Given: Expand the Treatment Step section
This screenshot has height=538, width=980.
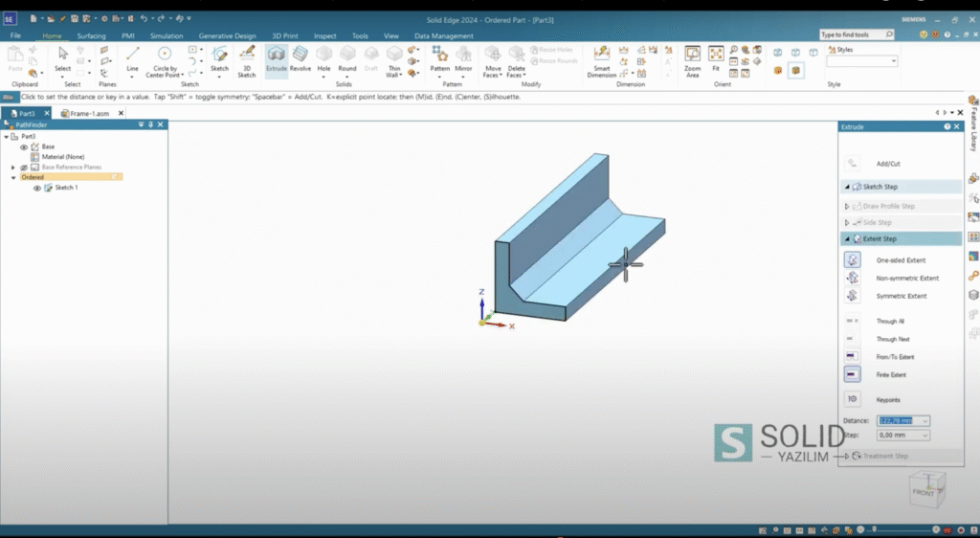Looking at the screenshot, I should tap(848, 456).
